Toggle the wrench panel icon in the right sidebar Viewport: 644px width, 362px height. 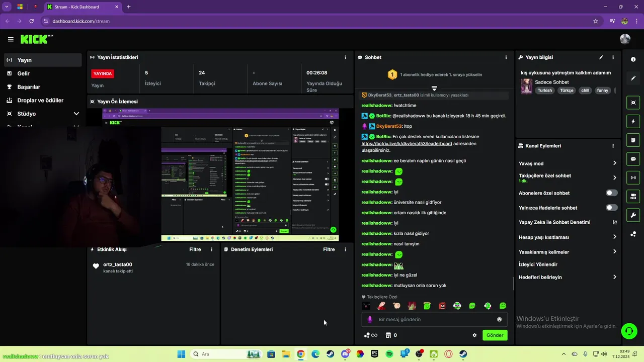[x=633, y=215]
